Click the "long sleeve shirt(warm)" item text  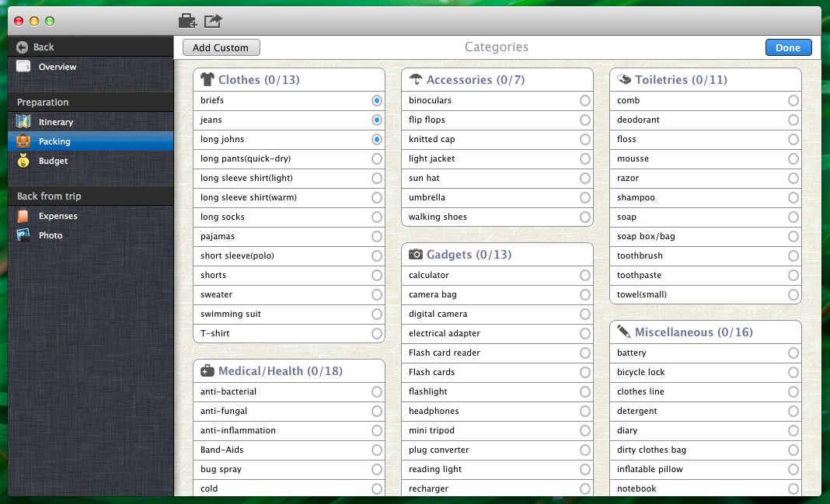point(248,197)
